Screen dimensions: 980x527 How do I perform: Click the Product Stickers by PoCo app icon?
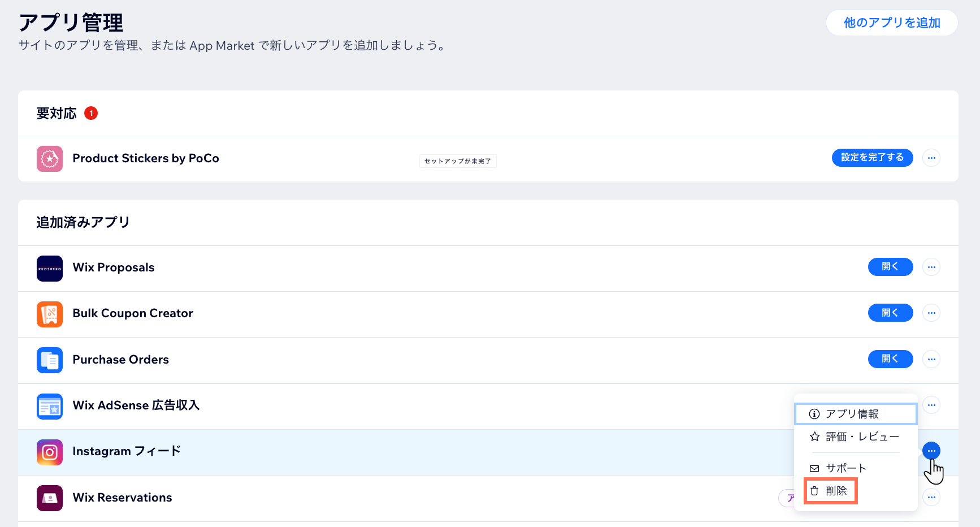50,159
